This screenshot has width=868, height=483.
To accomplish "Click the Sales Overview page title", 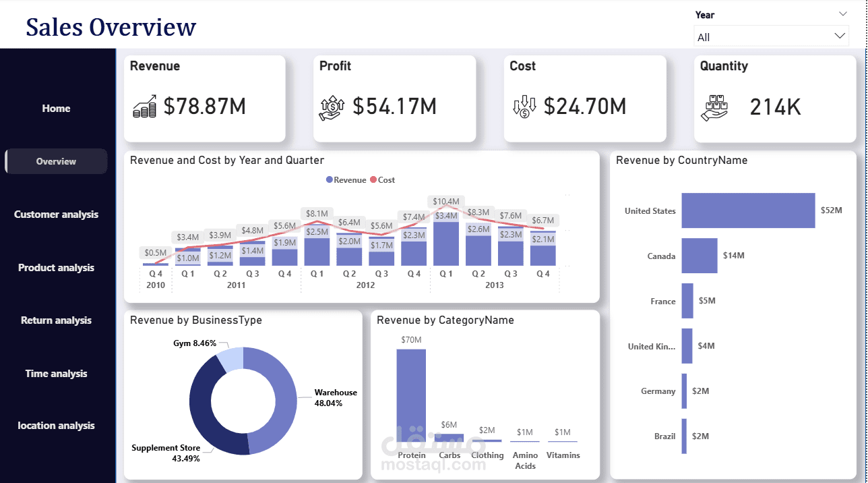I will click(111, 27).
